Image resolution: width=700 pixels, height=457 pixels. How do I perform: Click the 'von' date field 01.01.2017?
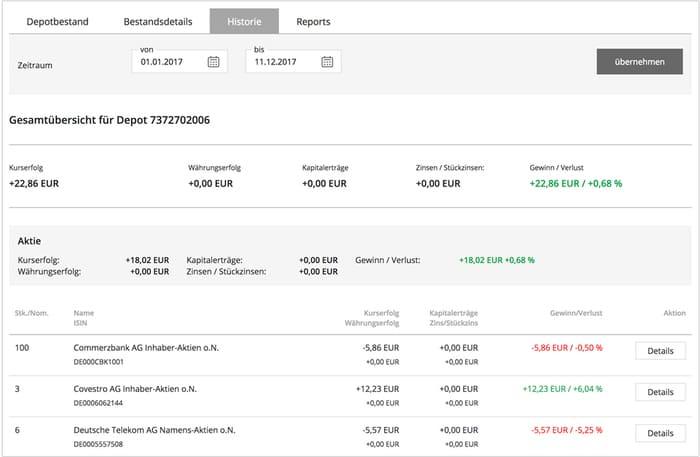click(x=179, y=61)
